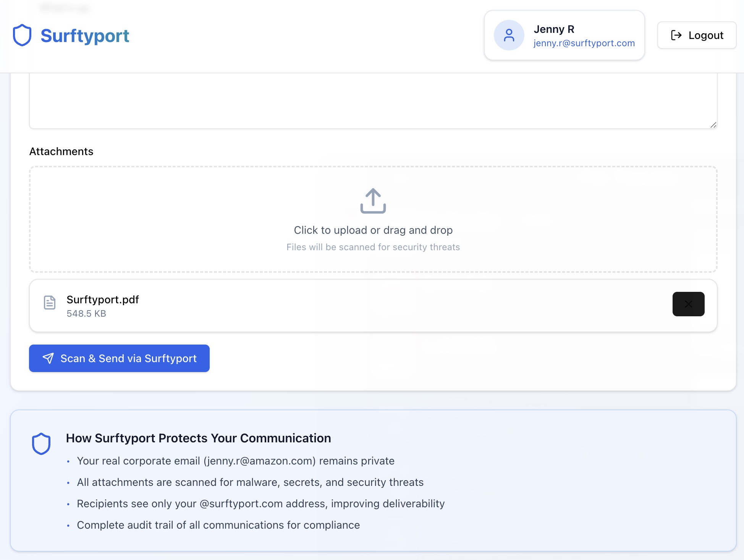The width and height of the screenshot is (744, 560).
Task: Click the upload arrow icon
Action: pos(373,201)
